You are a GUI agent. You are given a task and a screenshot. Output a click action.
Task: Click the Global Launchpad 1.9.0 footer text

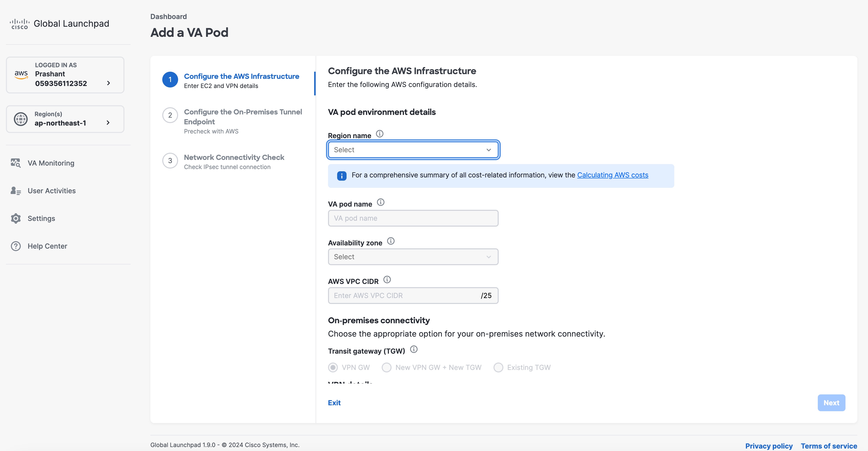(224, 445)
